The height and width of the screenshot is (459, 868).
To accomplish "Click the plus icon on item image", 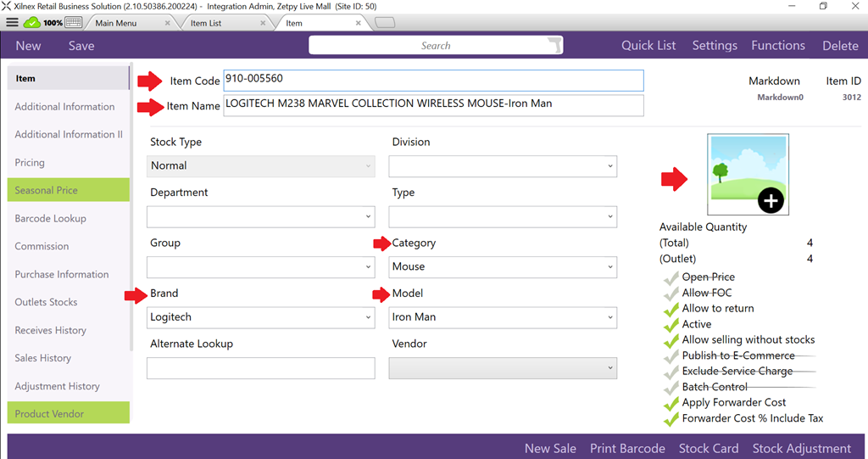I will click(771, 200).
